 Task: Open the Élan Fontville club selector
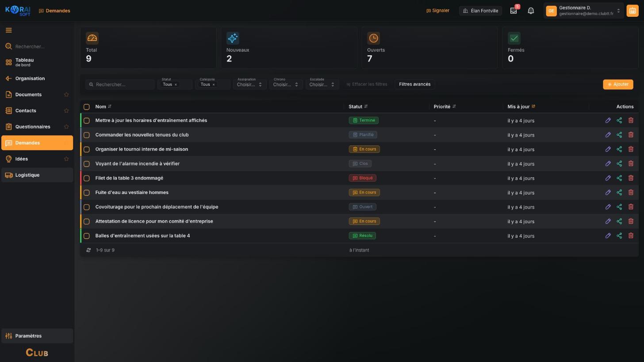click(480, 11)
